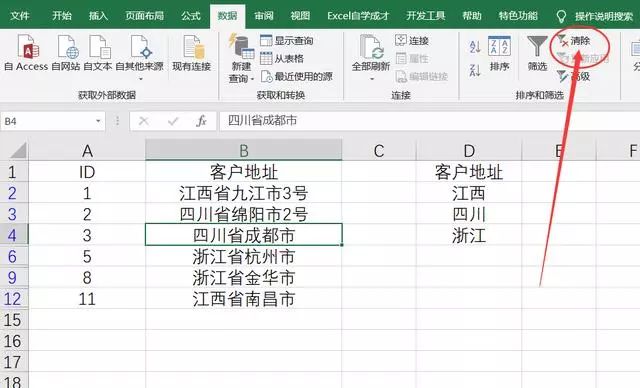Import data From Access icon

28,46
